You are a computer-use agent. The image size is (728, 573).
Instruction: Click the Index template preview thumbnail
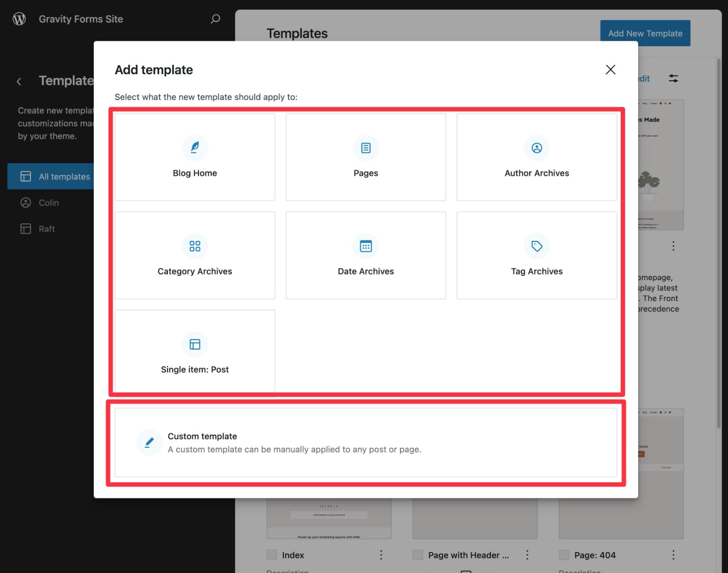click(x=329, y=518)
